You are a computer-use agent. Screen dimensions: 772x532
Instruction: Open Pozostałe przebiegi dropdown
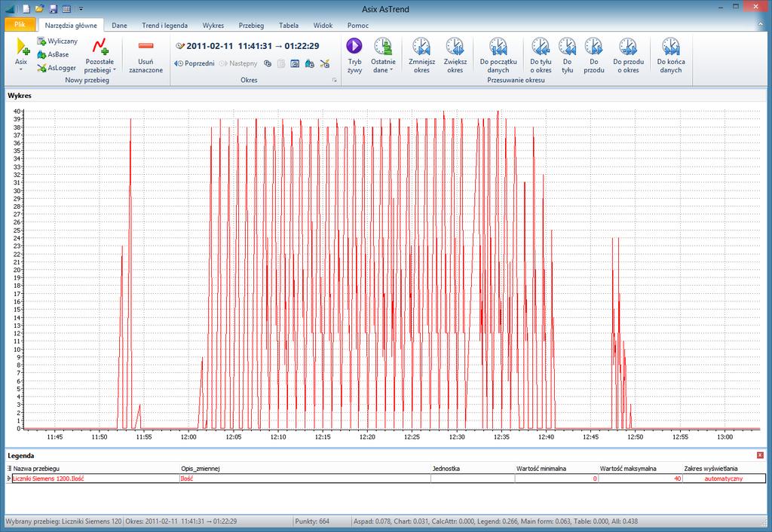pos(100,55)
